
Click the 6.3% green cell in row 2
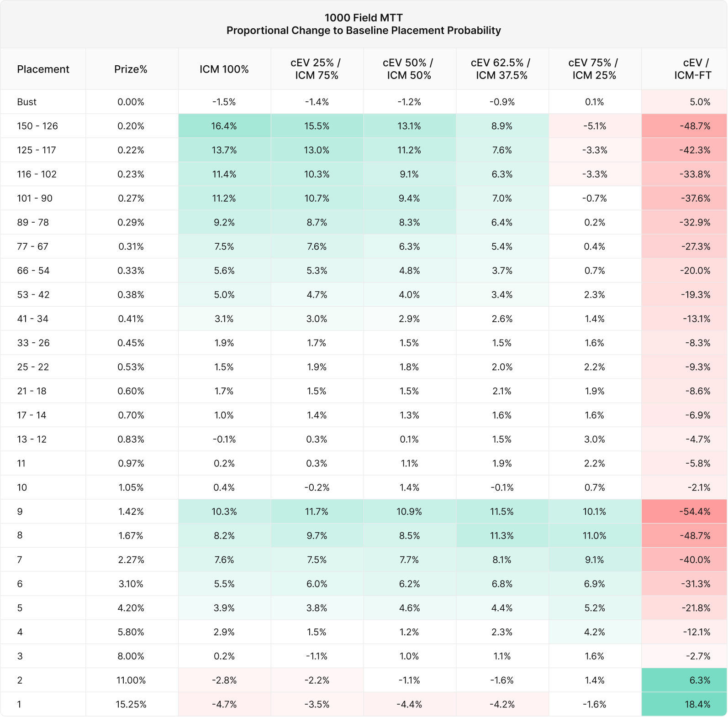pyautogui.click(x=684, y=680)
